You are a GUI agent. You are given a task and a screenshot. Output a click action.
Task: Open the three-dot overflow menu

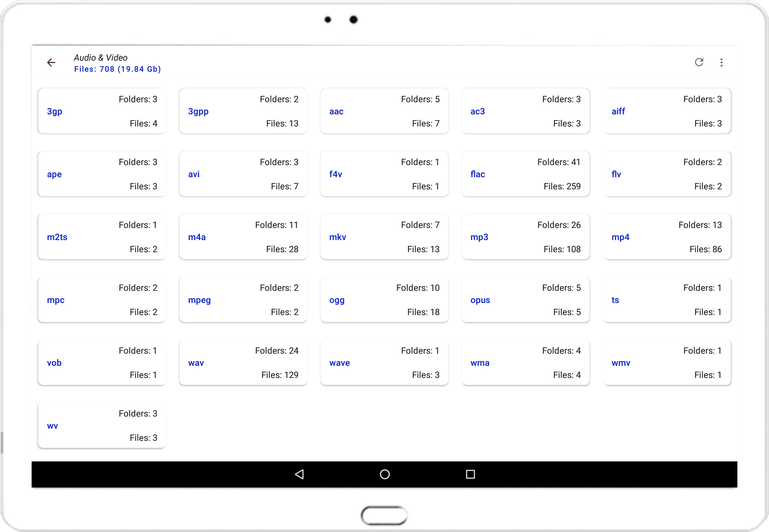(722, 63)
